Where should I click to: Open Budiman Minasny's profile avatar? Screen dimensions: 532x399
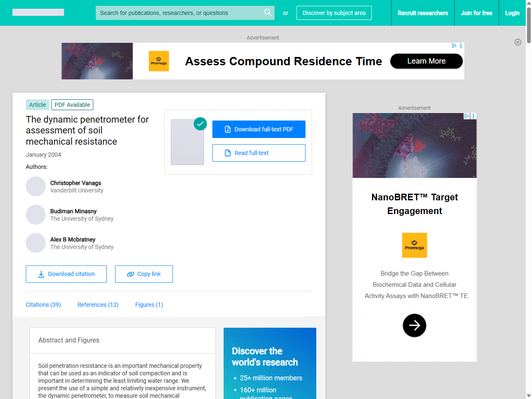[x=36, y=215]
